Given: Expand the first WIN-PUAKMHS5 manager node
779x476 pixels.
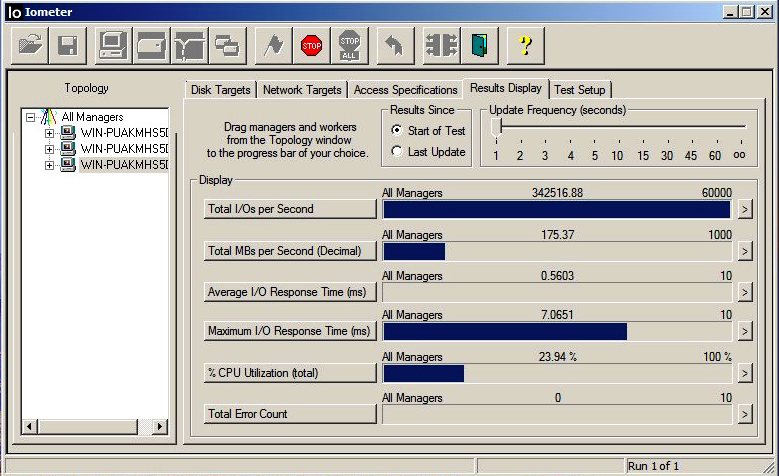Looking at the screenshot, I should [49, 132].
